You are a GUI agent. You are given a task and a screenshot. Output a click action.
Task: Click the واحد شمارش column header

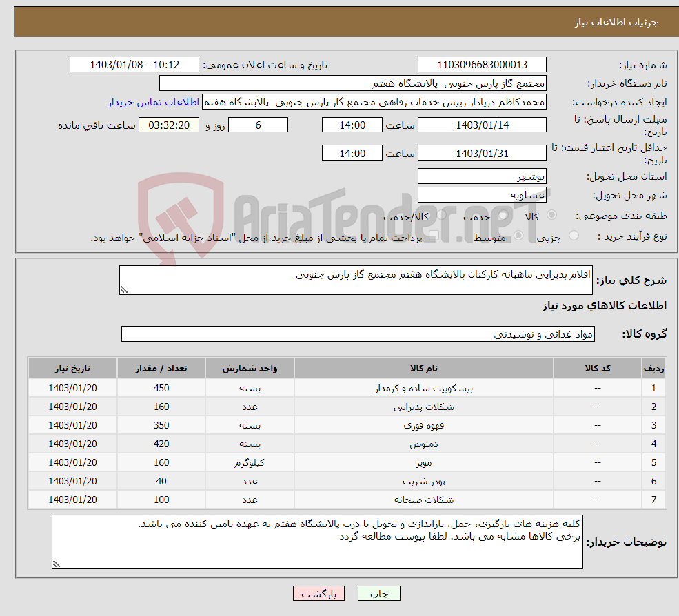coord(250,369)
